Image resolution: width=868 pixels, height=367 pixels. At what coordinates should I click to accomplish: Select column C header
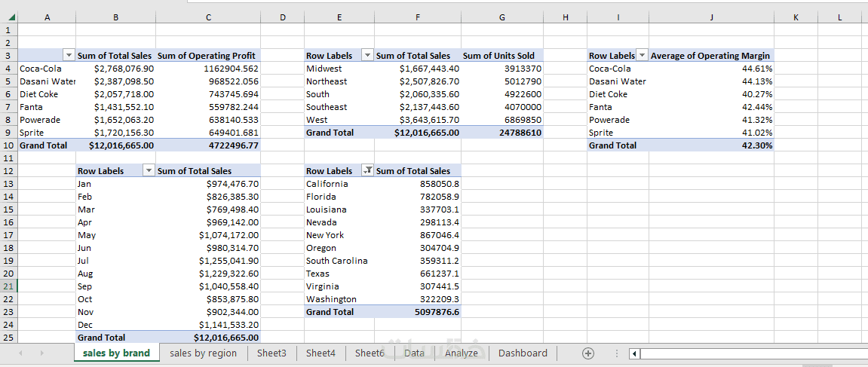(x=208, y=17)
